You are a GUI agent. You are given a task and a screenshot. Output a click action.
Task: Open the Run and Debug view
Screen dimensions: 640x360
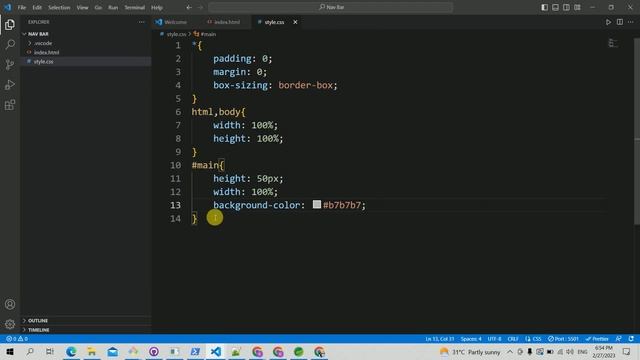pyautogui.click(x=10, y=84)
